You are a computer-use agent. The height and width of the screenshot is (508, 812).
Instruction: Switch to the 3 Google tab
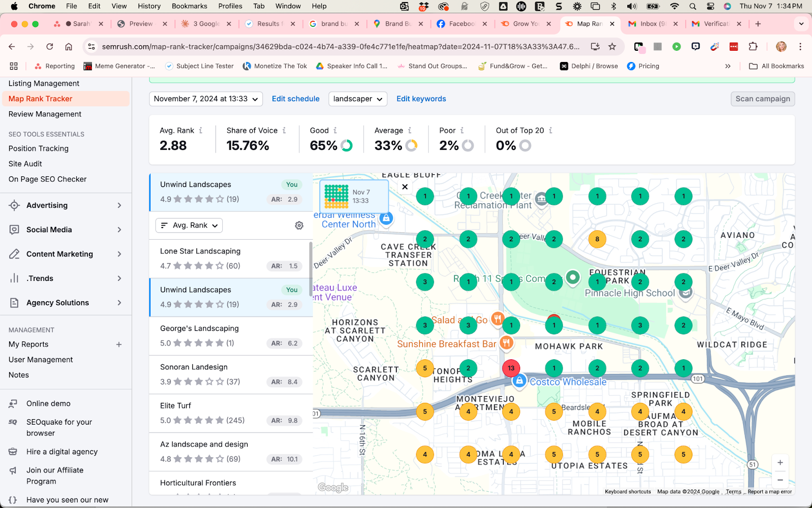coord(206,24)
